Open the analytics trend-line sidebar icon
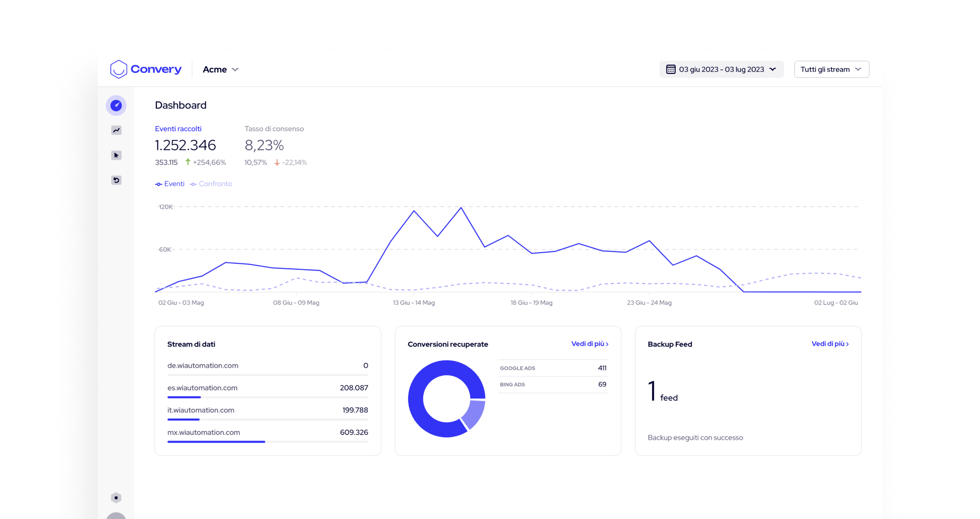The image size is (980, 519). [x=116, y=130]
